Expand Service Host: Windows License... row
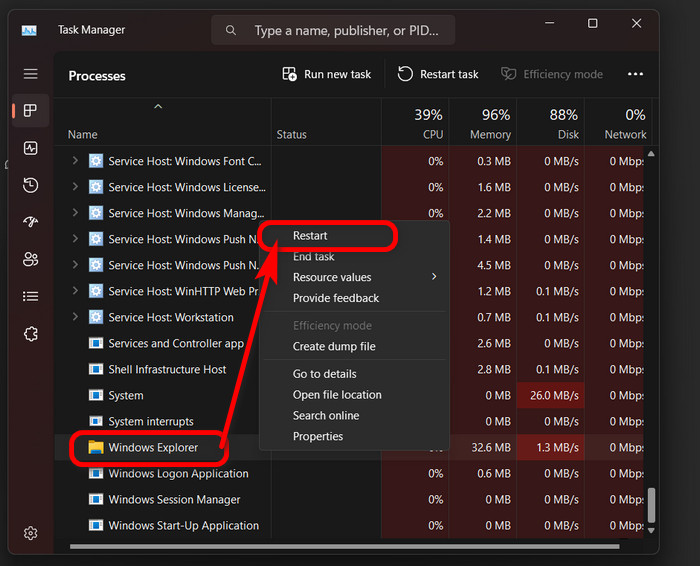 click(x=75, y=186)
